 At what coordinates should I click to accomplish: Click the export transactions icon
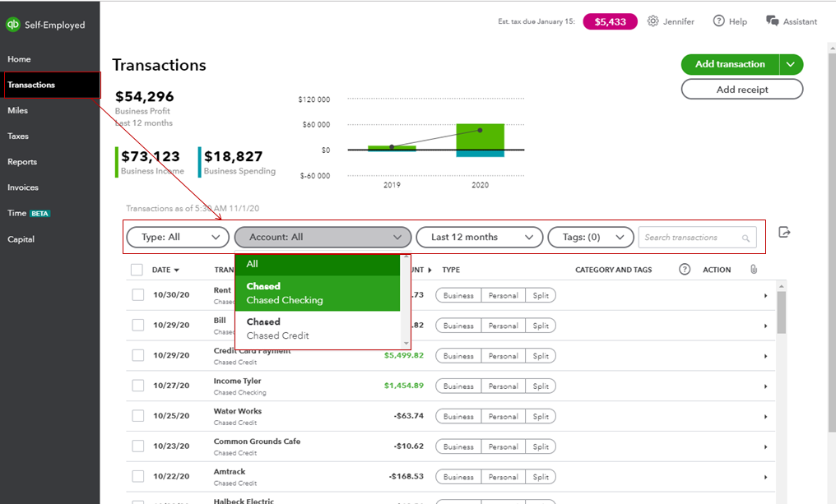(784, 233)
